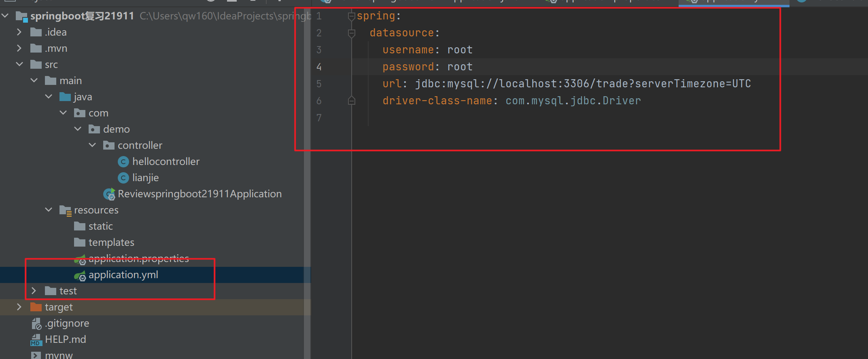Select the static folder
Viewport: 868px width, 359px height.
tap(100, 226)
